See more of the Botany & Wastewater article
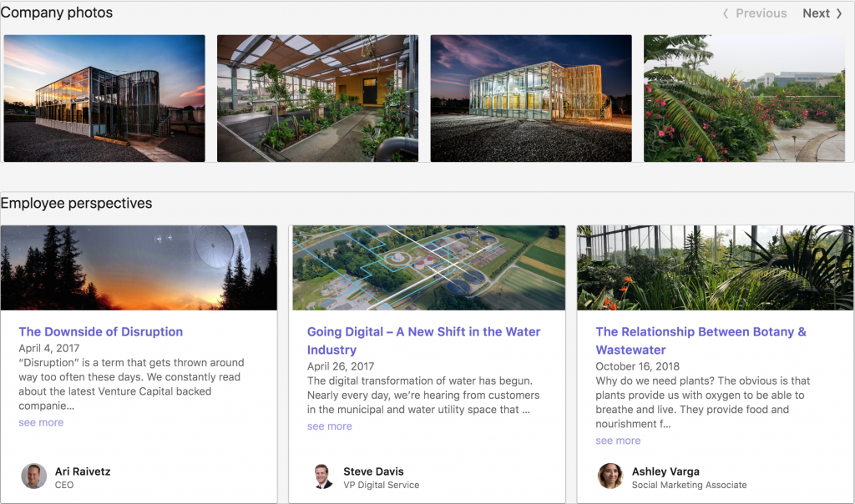This screenshot has width=855, height=504. pyautogui.click(x=618, y=441)
